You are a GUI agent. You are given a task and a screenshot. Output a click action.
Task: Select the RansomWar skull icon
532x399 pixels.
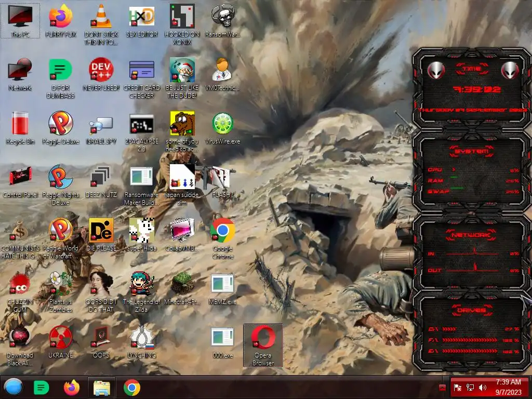pos(222,21)
